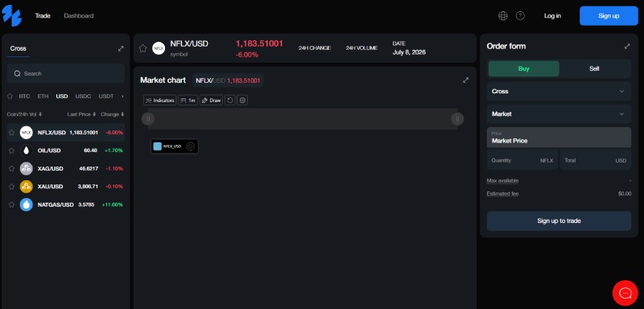Click the NATGAS/USD flame icon
This screenshot has height=309, width=644.
click(27, 204)
